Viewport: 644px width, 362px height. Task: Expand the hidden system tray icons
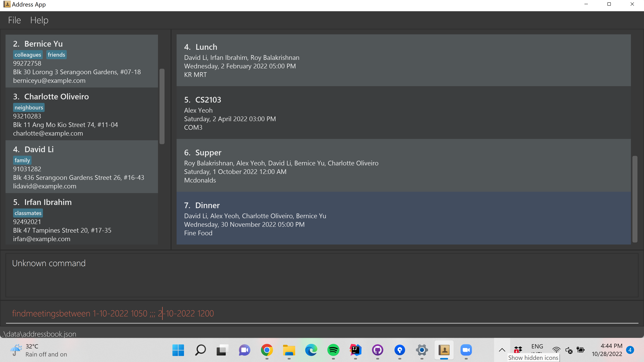(502, 350)
